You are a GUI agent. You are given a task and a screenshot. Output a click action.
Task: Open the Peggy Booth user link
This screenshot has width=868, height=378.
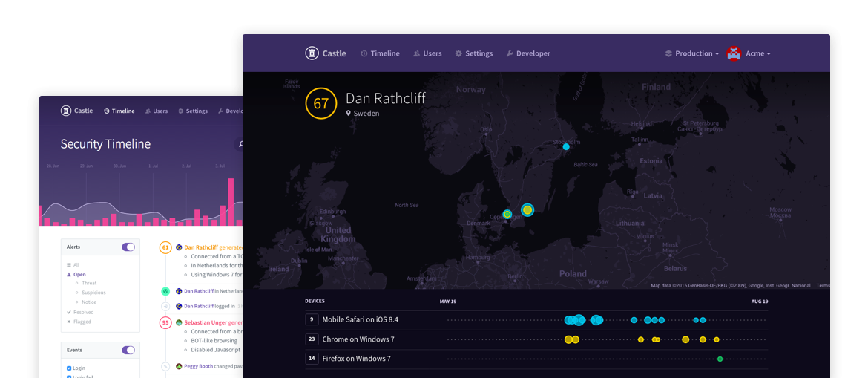pos(200,366)
